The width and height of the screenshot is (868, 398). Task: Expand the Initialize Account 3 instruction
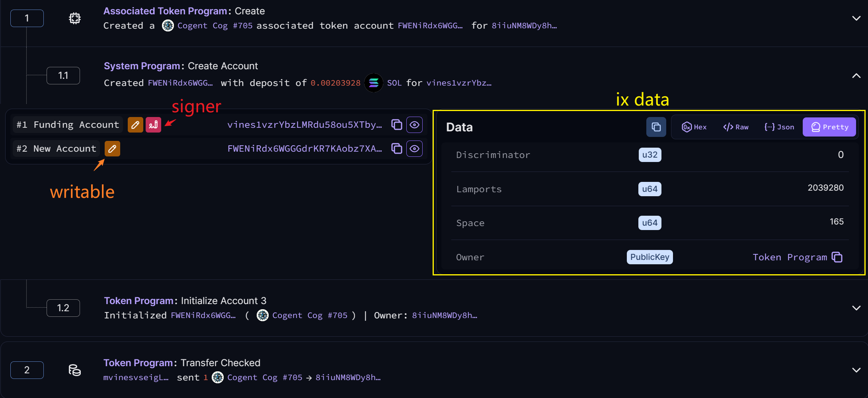tap(856, 308)
